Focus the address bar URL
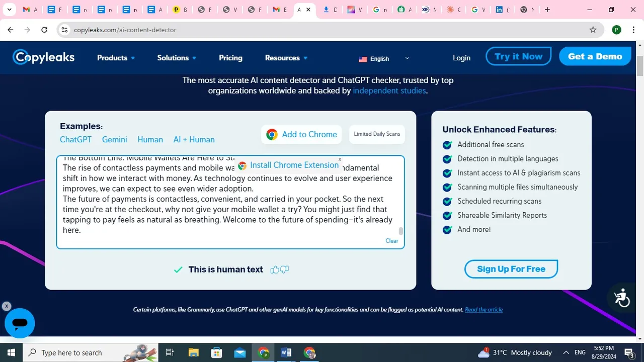Screen dimensions: 644x362 tap(125, 30)
